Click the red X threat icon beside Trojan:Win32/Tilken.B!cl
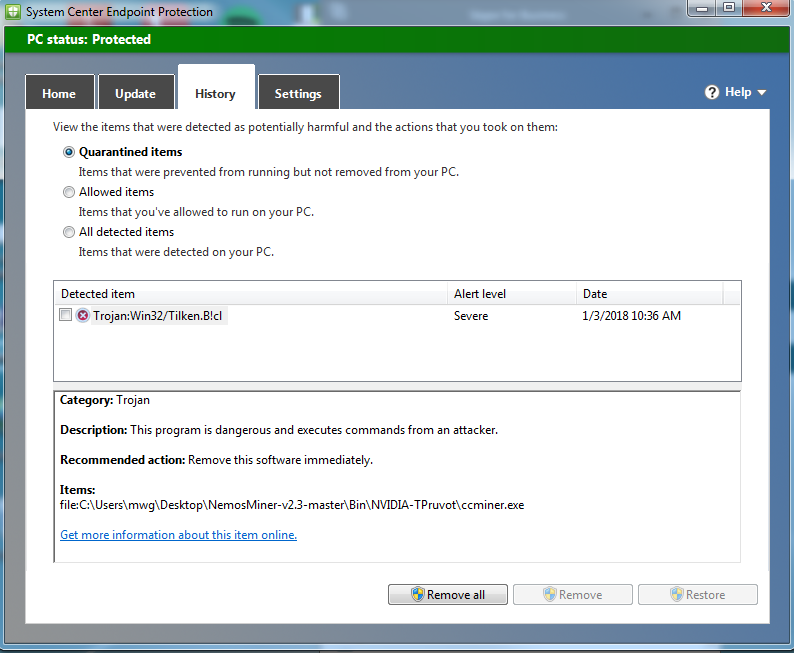The image size is (794, 653). 83,315
